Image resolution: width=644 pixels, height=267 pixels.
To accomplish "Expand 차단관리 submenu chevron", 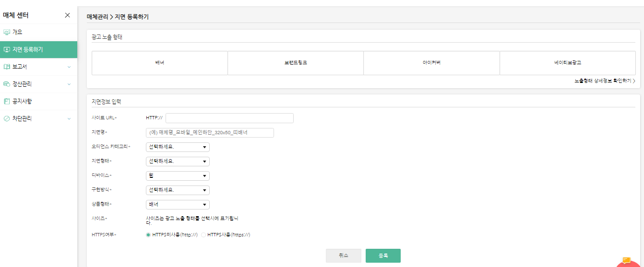I will click(69, 119).
